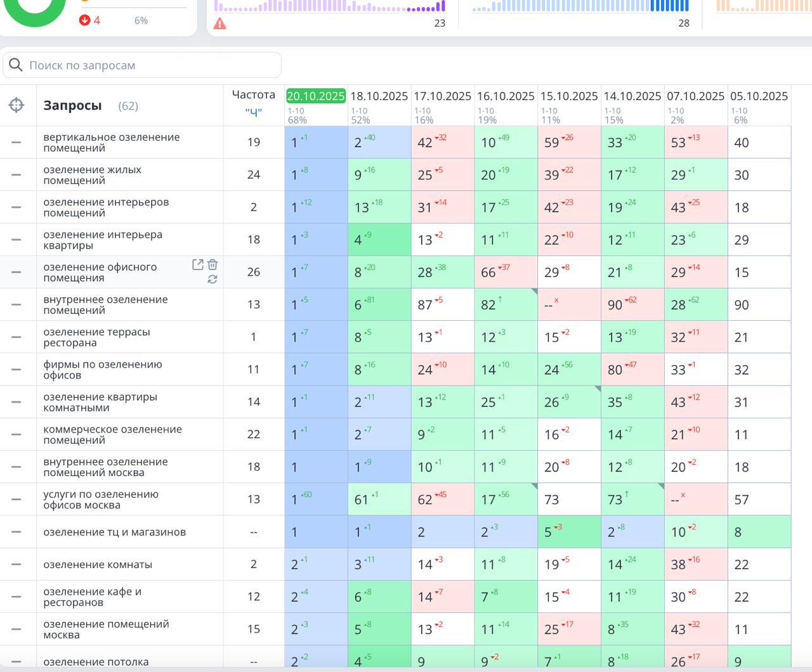
Task: Click minus icon for "озеленение комнаты"
Action: click(16, 564)
